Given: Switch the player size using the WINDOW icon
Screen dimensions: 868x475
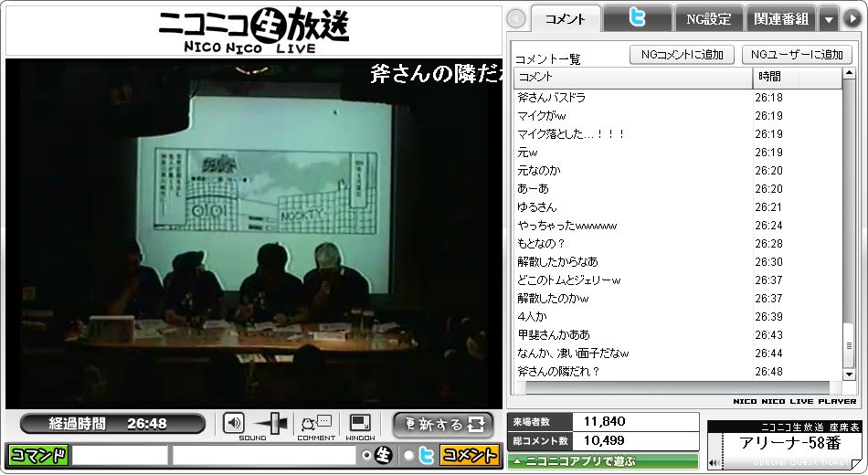Looking at the screenshot, I should click(360, 424).
